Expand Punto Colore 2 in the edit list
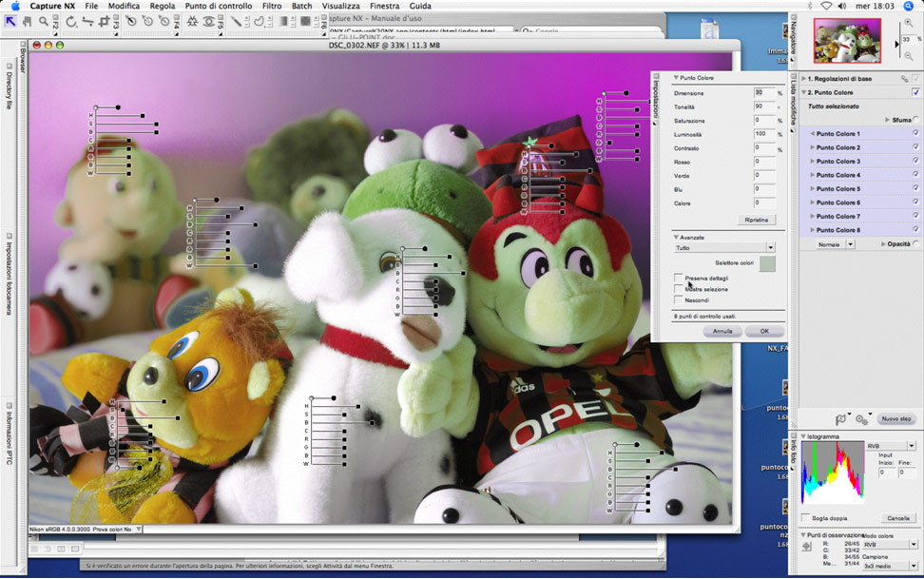 coord(813,147)
